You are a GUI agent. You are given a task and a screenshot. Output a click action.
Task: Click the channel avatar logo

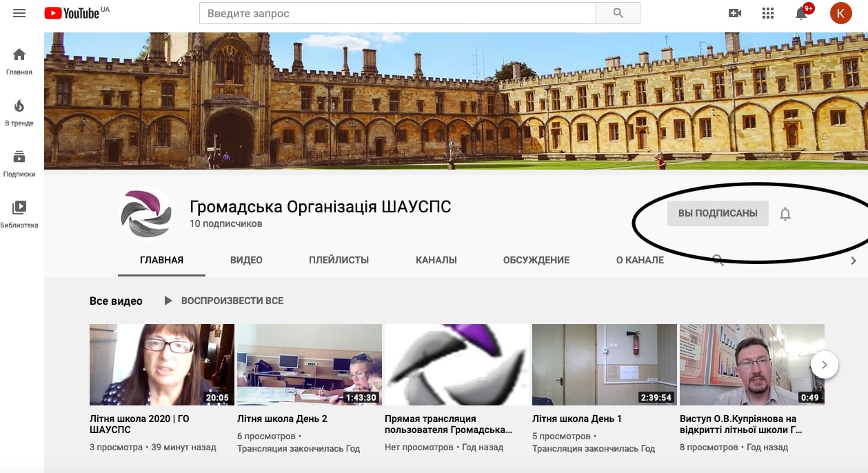pos(145,213)
